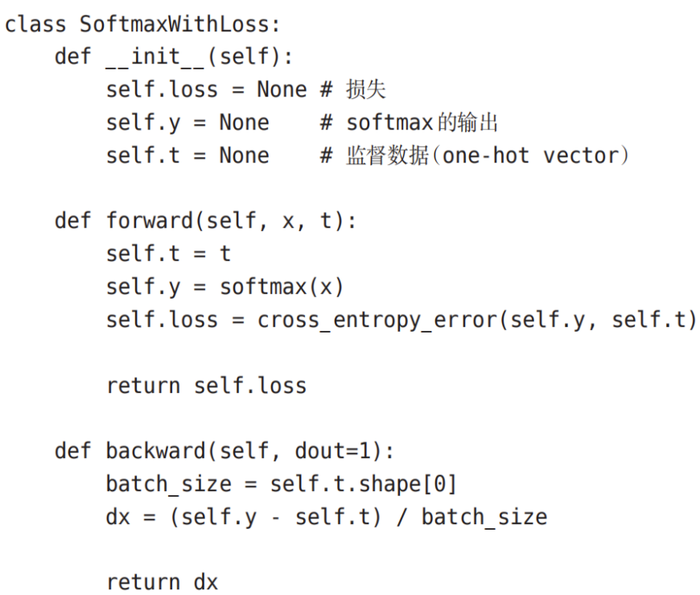Click the softmax(x) function call

(282, 287)
